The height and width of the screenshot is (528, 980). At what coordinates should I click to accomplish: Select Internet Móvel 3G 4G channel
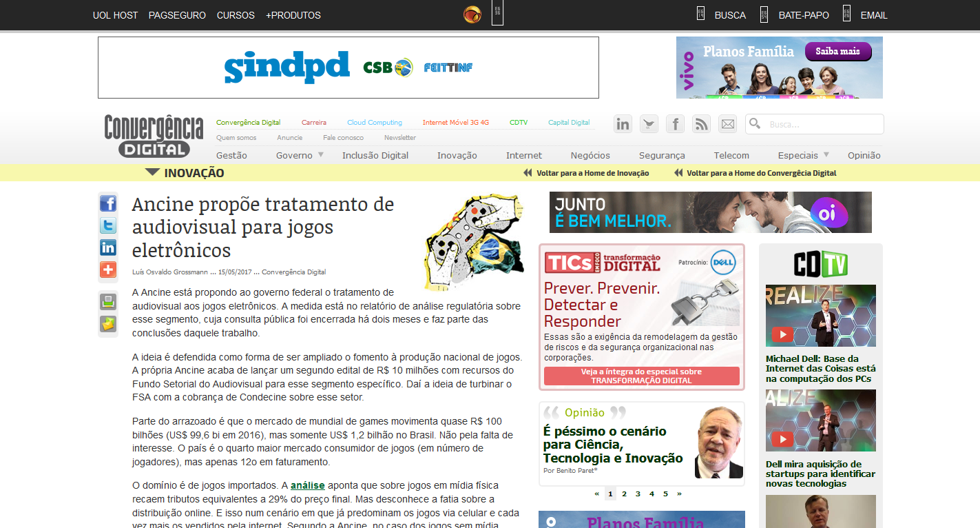click(x=456, y=123)
